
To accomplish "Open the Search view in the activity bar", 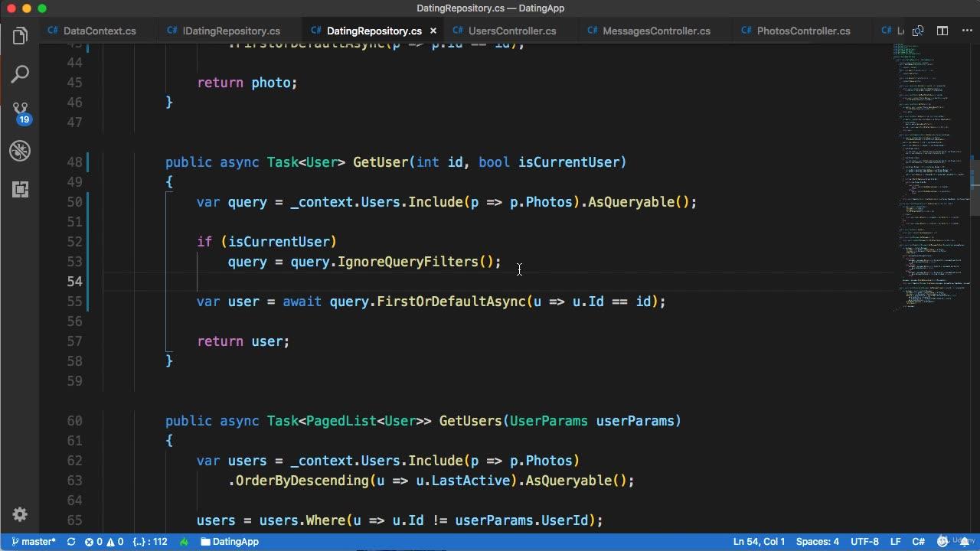I will click(20, 74).
